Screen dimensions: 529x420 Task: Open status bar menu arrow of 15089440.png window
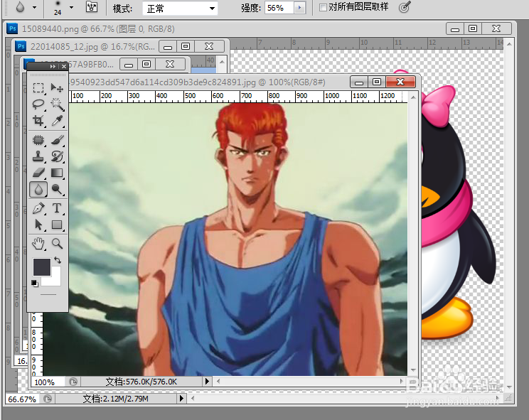pyautogui.click(x=181, y=399)
